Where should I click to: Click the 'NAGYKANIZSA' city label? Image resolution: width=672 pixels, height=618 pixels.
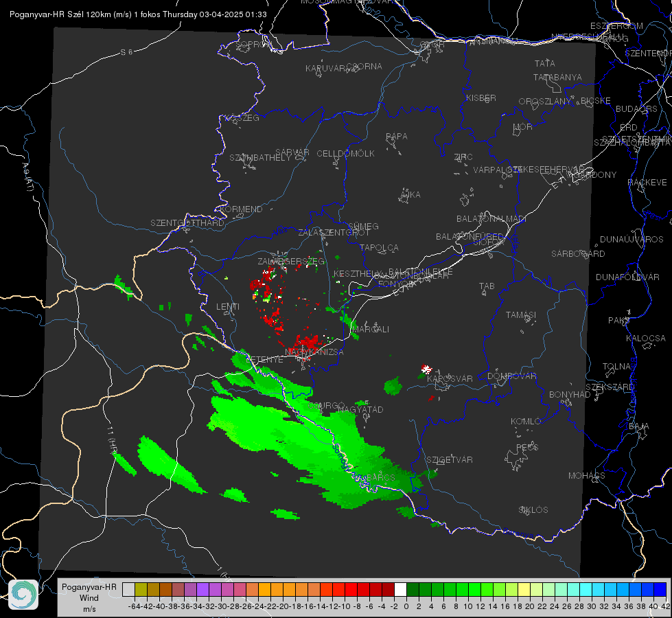coord(314,352)
